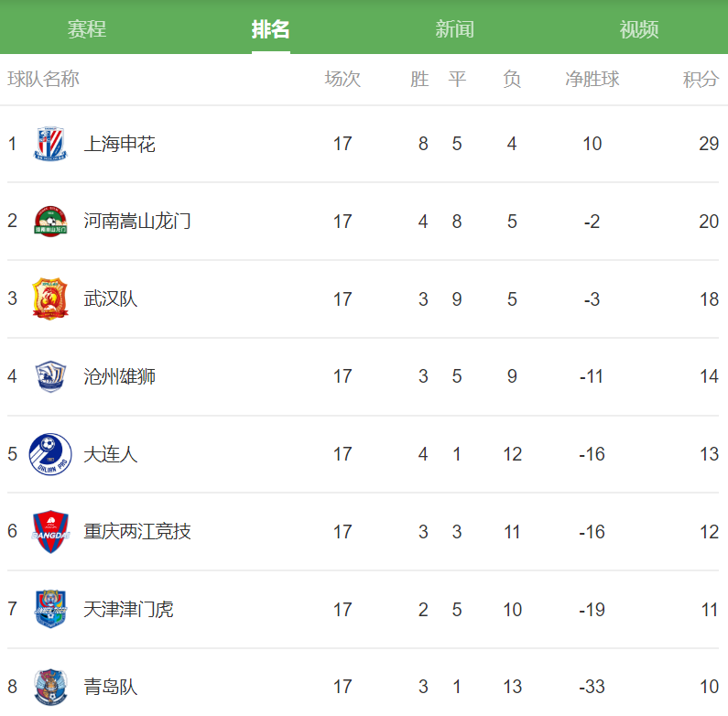Screen dimensions: 728x716
Task: Click the 武汉队 team crest
Action: pos(50,298)
